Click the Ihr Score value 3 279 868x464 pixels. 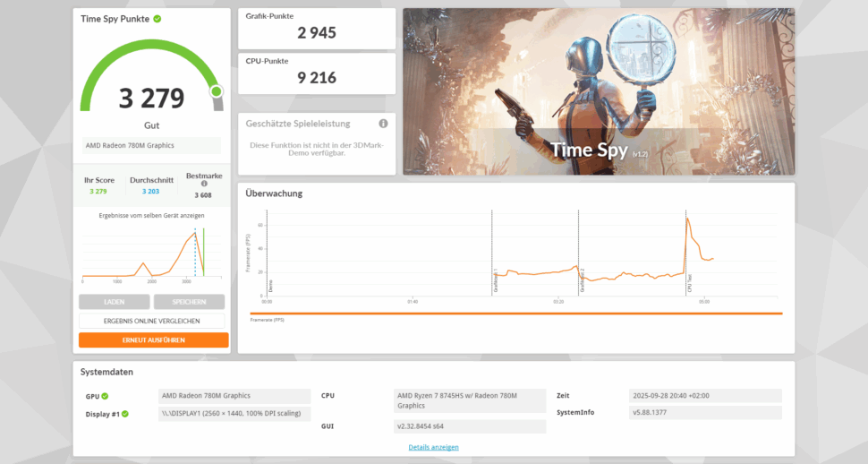(x=98, y=192)
